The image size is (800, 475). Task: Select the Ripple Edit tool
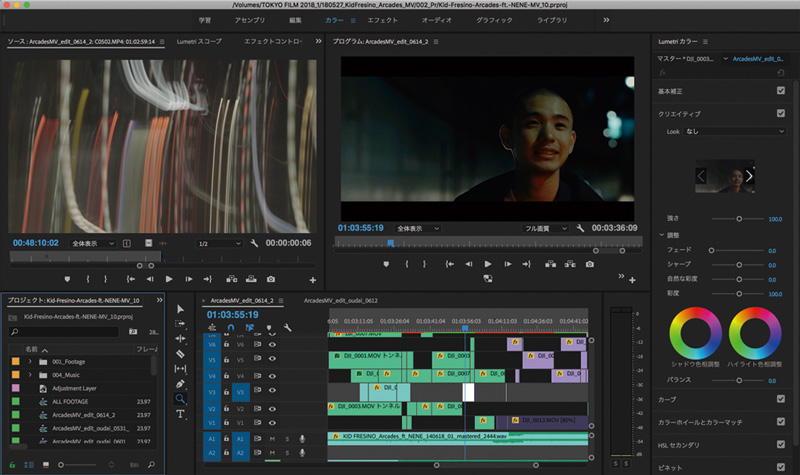180,338
